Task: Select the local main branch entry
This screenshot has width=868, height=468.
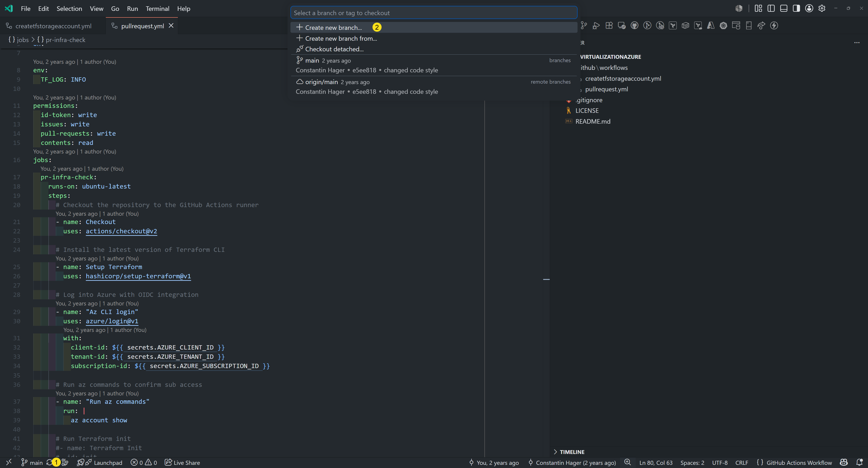Action: tap(434, 65)
